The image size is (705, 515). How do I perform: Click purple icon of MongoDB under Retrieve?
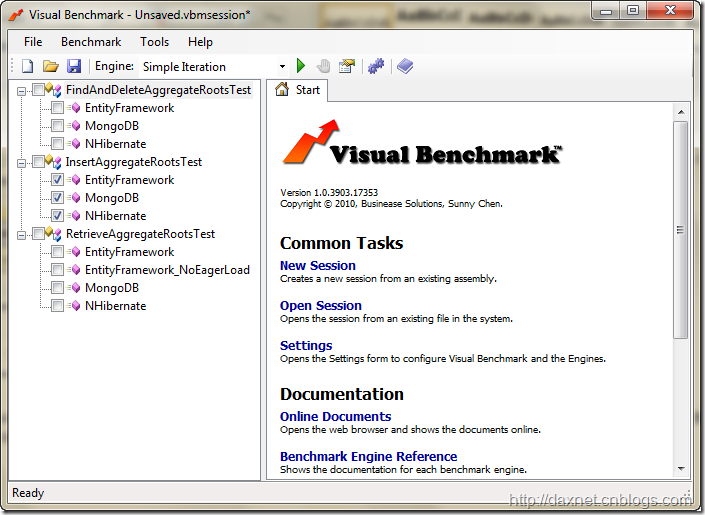pyautogui.click(x=74, y=288)
